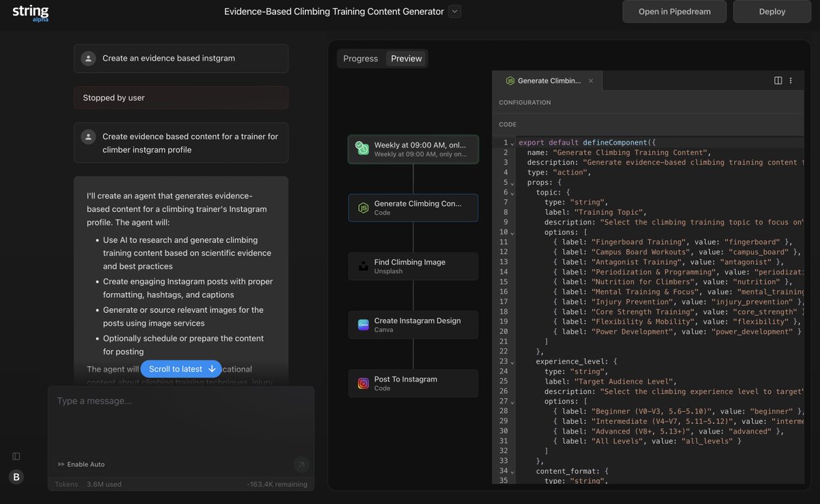Click the 'Fingerboard Training' code line
This screenshot has width=820, height=504.
[672, 242]
